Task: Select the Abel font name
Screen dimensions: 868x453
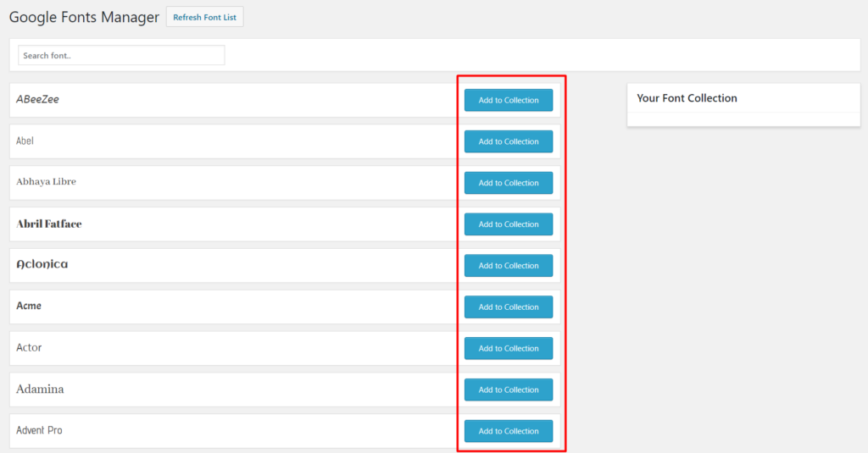Action: [x=25, y=141]
